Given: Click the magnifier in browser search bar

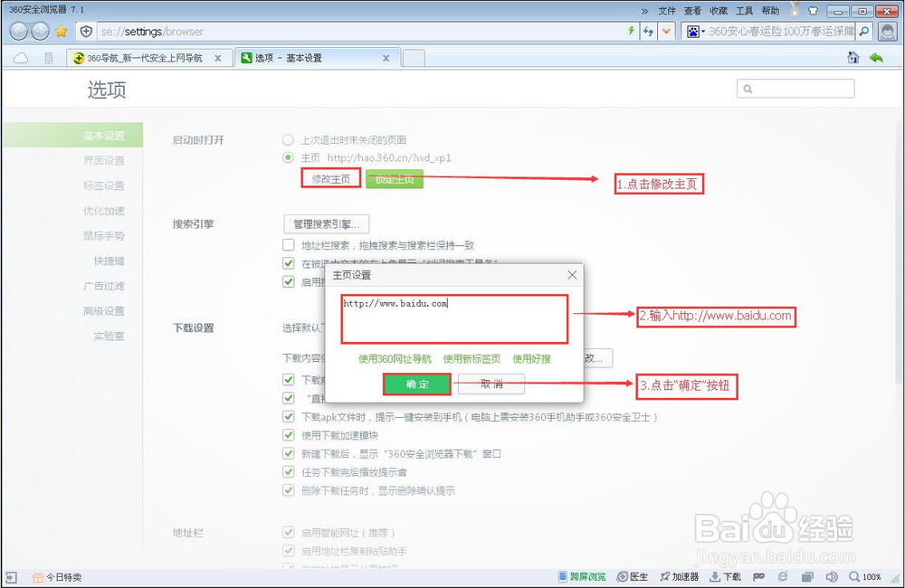Looking at the screenshot, I should 864,31.
